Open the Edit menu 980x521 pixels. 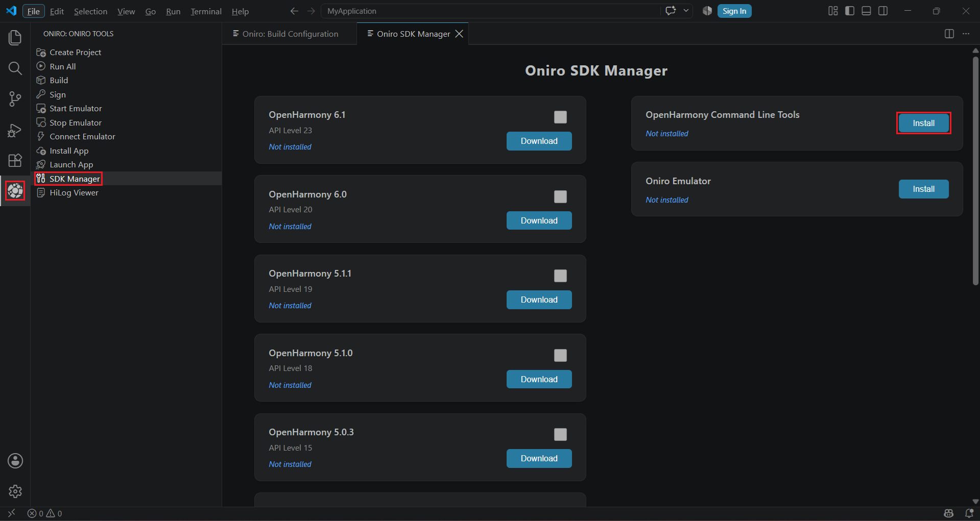tap(57, 11)
